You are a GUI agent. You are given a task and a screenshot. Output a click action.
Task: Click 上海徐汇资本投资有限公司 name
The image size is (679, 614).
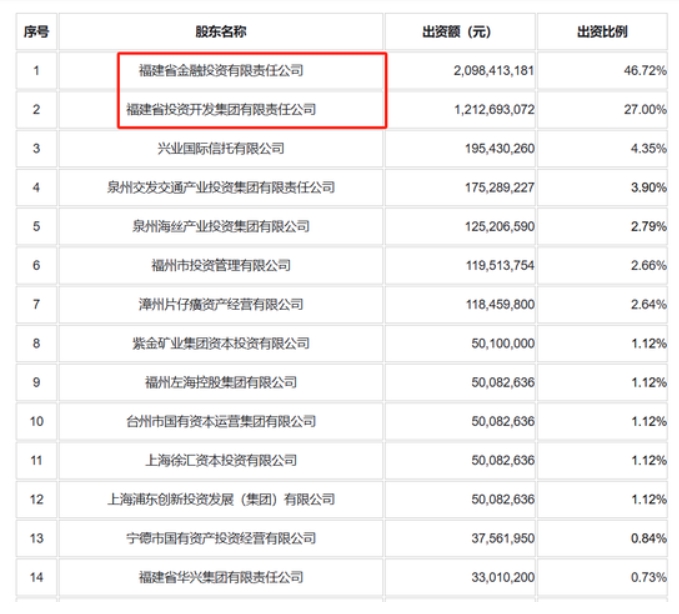[x=221, y=460]
